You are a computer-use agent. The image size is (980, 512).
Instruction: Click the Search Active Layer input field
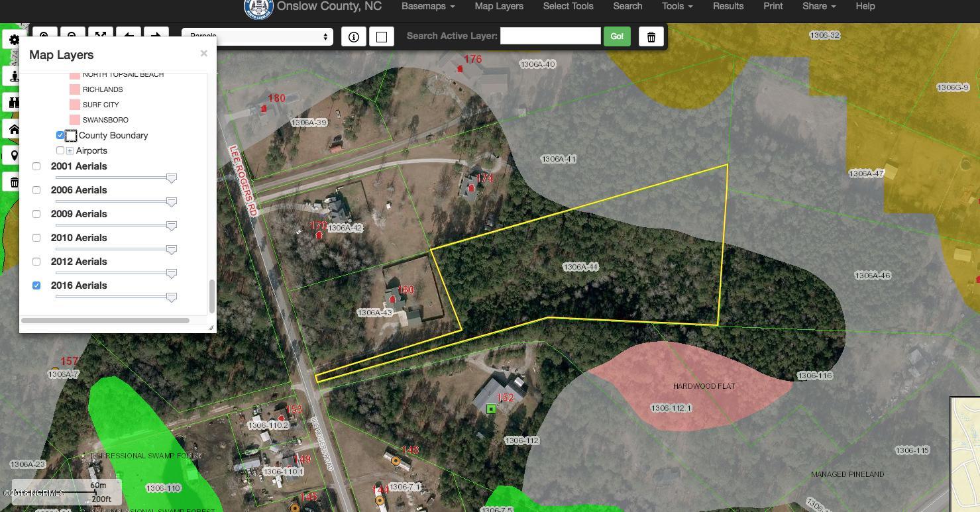tap(551, 36)
